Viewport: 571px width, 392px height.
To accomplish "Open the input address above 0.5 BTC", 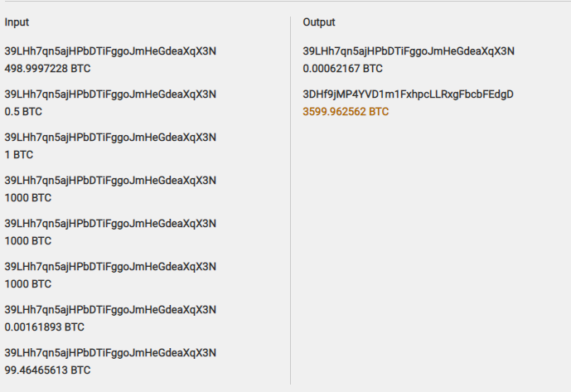I will pos(110,94).
